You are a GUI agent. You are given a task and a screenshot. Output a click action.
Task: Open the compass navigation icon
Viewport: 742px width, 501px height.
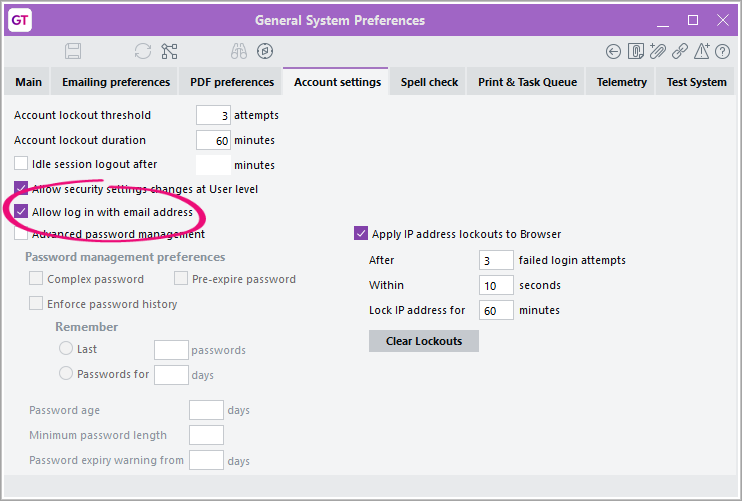point(264,51)
